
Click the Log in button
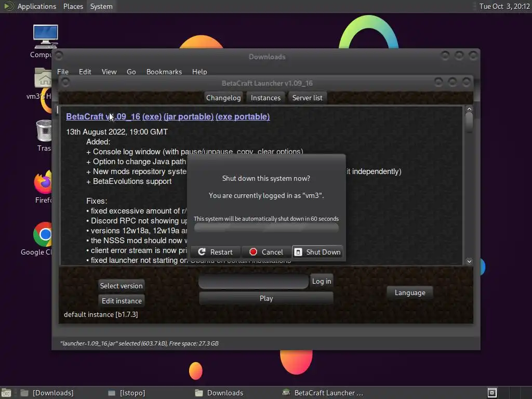point(321,281)
